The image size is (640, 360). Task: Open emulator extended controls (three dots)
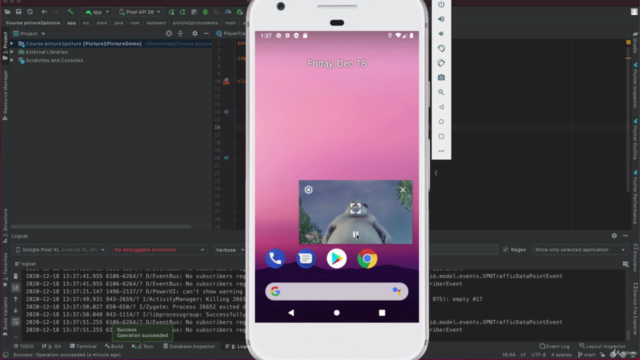441,151
